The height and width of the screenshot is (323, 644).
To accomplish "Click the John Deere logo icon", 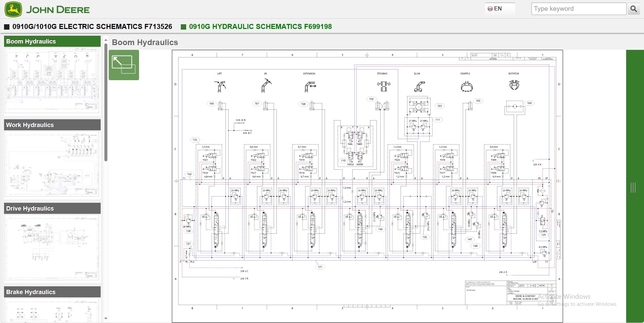I will point(13,9).
